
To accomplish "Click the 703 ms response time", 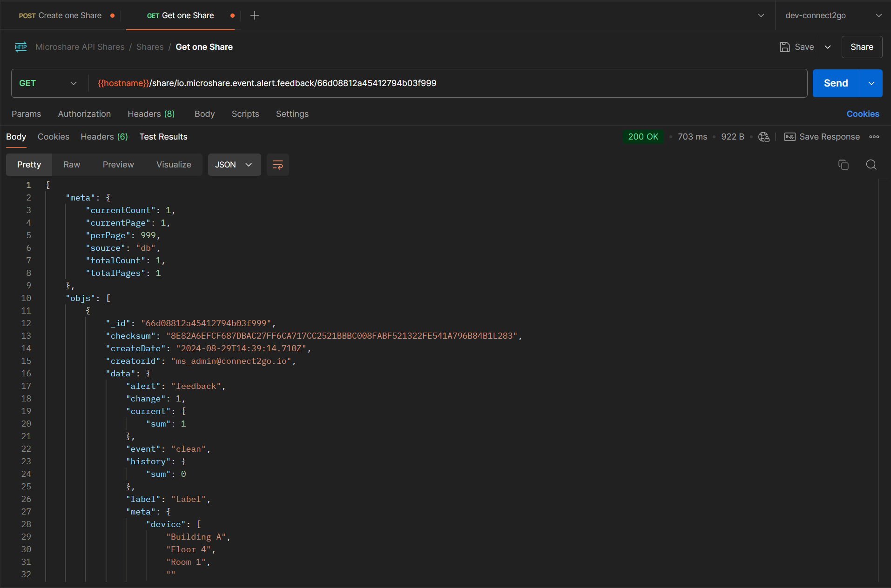I will click(x=692, y=137).
